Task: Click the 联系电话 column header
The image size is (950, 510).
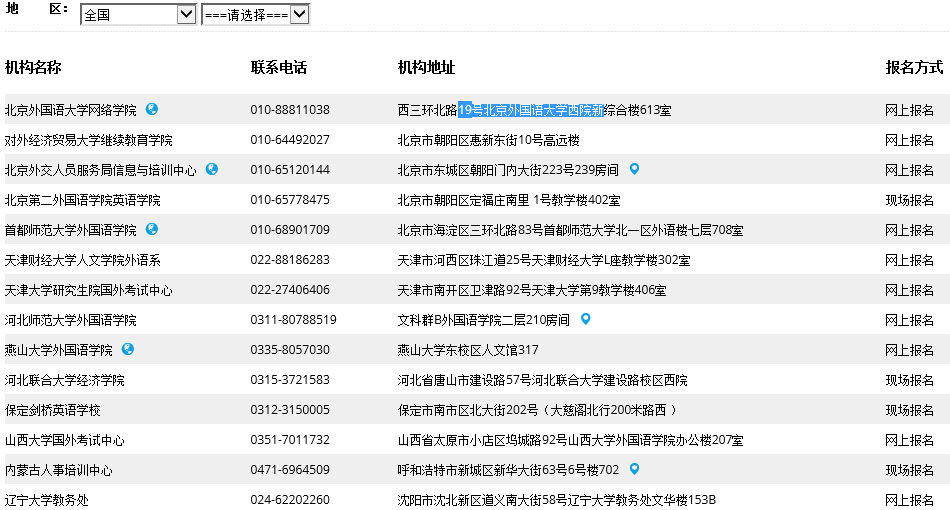Action: click(279, 68)
